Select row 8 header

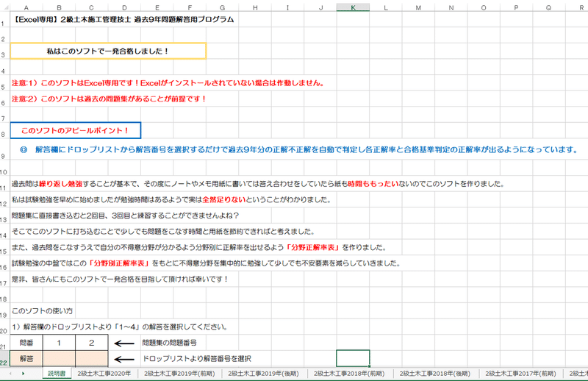(4, 131)
